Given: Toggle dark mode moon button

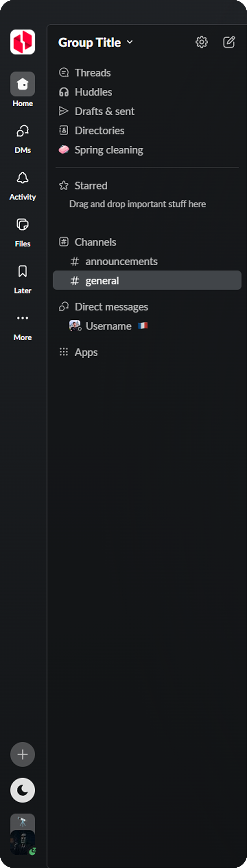Looking at the screenshot, I should 23,790.
